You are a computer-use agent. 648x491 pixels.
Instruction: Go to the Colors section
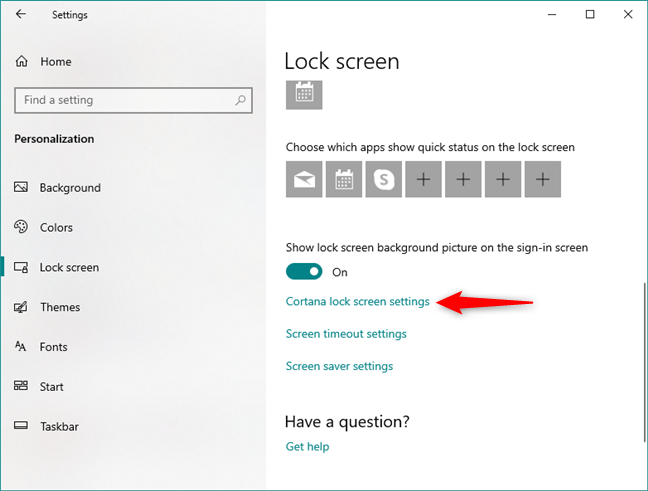[x=56, y=228]
